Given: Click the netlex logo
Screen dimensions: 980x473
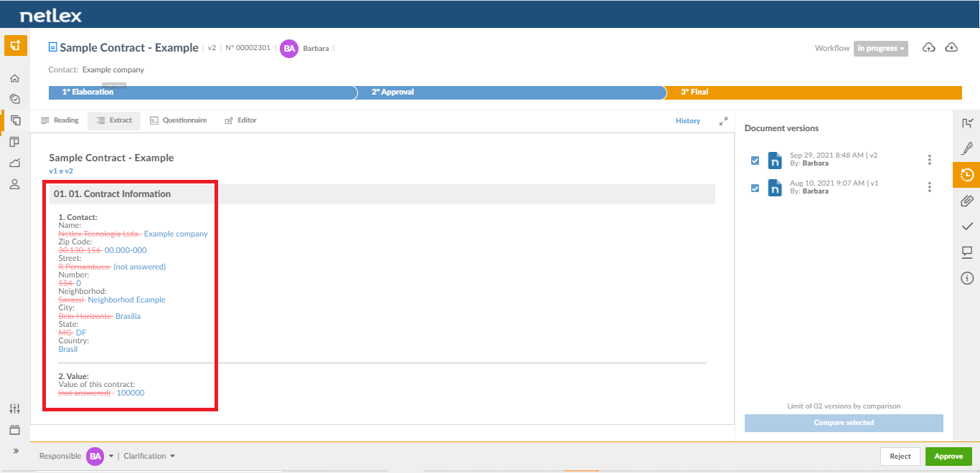Looking at the screenshot, I should point(51,15).
